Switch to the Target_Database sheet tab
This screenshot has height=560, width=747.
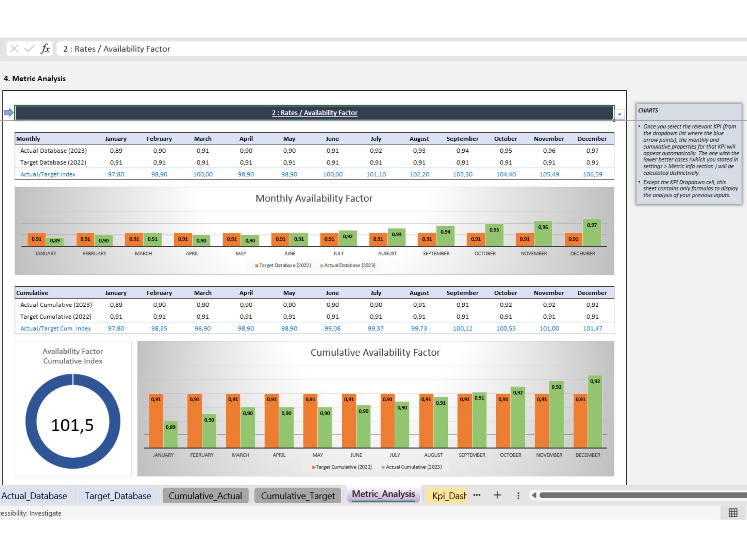pos(118,496)
